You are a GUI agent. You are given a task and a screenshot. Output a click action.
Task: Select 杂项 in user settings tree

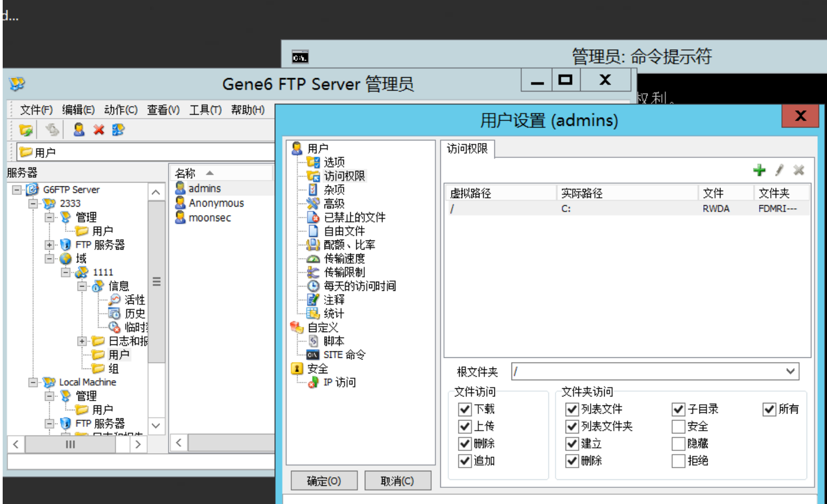pos(334,190)
